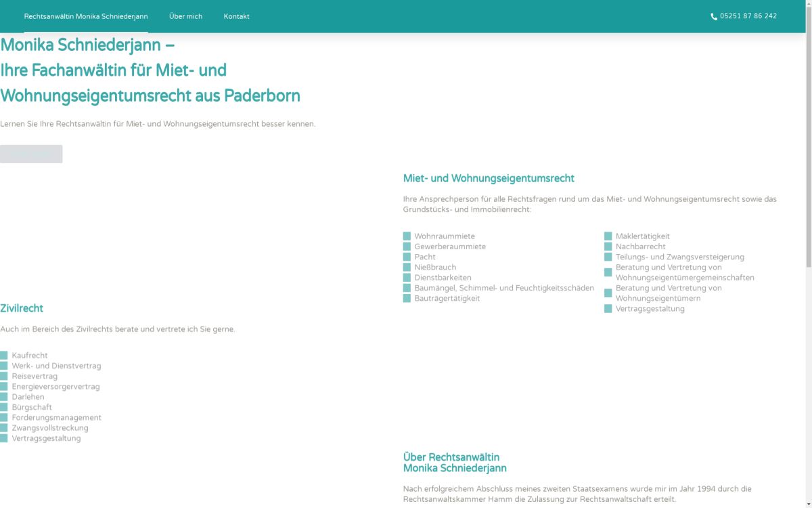Click the square next to Zwangsvollstreckung
Image resolution: width=812 pixels, height=508 pixels.
pyautogui.click(x=5, y=427)
